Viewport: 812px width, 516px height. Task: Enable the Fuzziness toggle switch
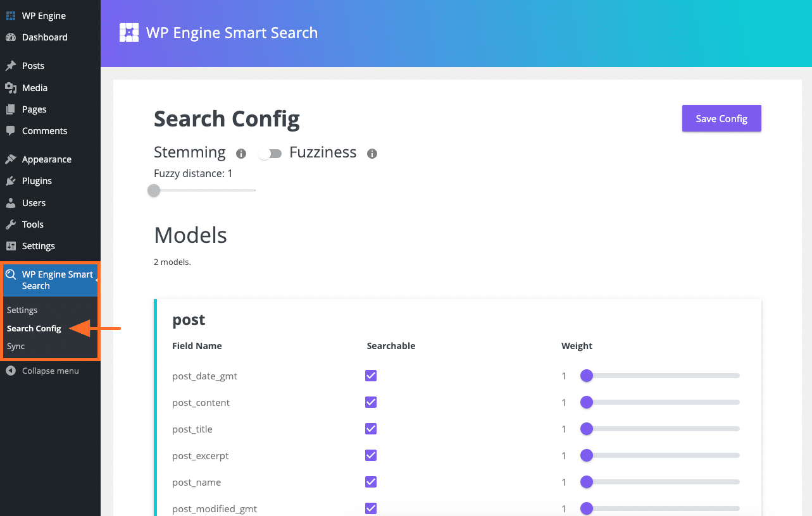click(x=270, y=153)
